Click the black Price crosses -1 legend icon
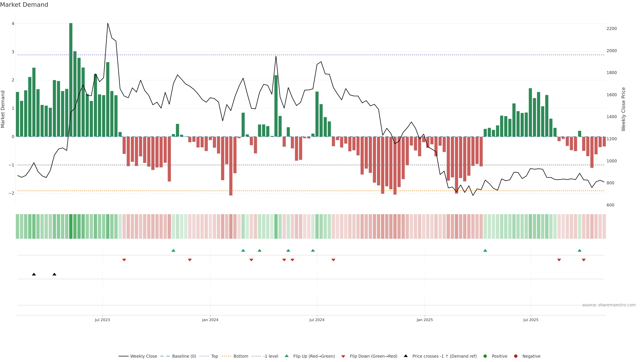644x362 pixels. [x=406, y=356]
